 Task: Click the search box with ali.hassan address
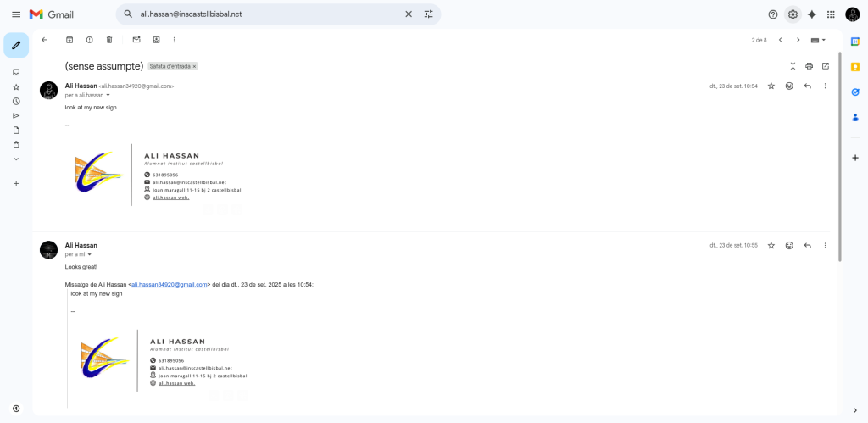click(x=263, y=14)
